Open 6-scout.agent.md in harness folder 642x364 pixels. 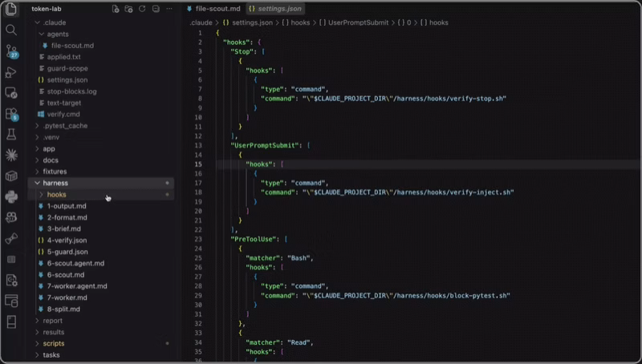tap(75, 263)
